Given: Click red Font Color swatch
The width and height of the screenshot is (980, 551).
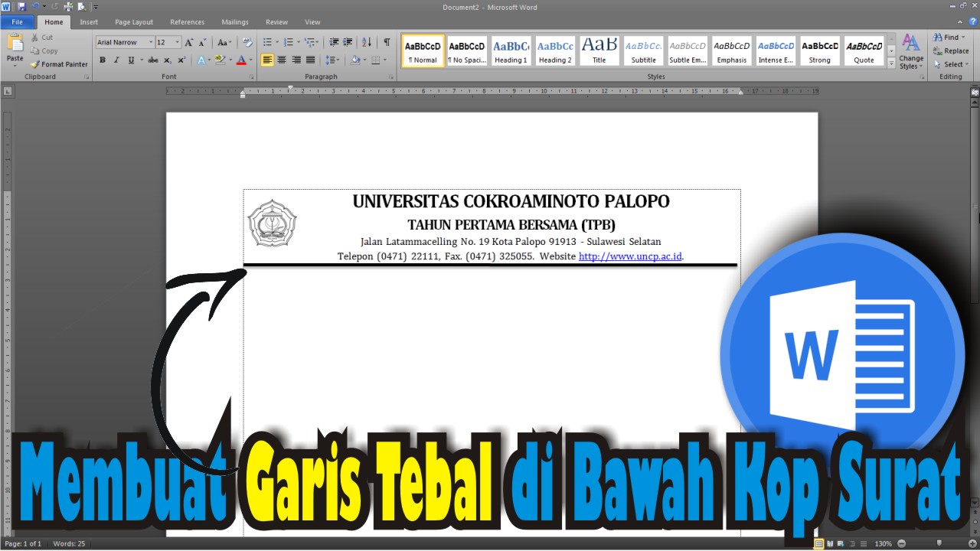Looking at the screenshot, I should (240, 60).
